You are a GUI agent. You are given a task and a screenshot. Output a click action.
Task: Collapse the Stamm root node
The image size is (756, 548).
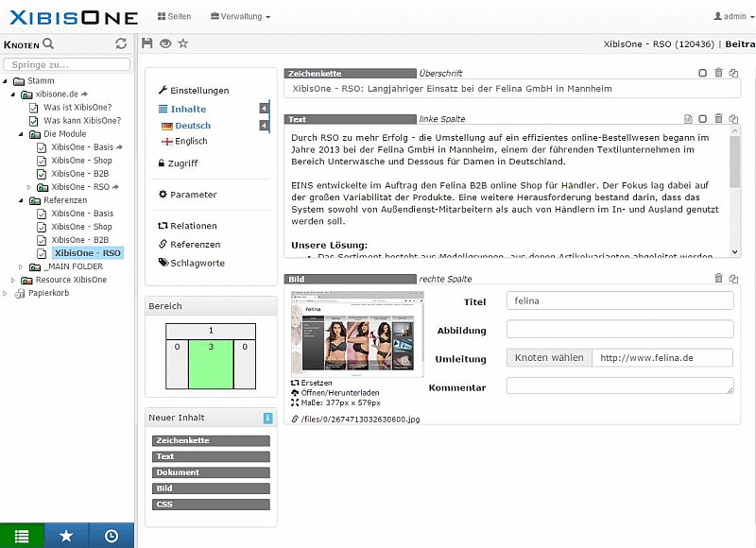tap(6, 81)
